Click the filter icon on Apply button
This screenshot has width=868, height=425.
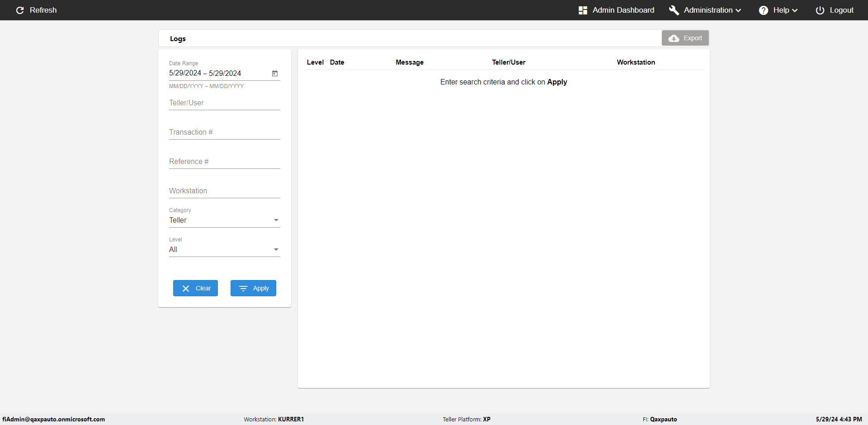pos(243,288)
